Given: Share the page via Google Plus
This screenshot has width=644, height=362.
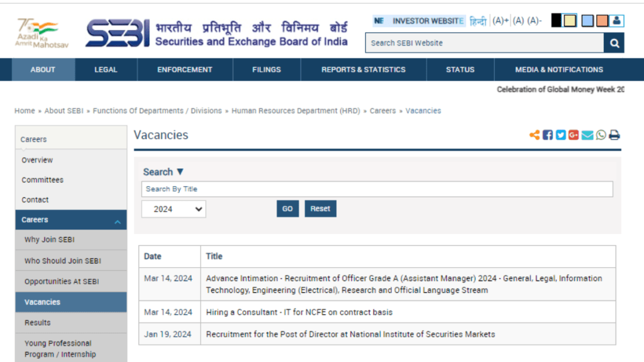Looking at the screenshot, I should [x=574, y=135].
